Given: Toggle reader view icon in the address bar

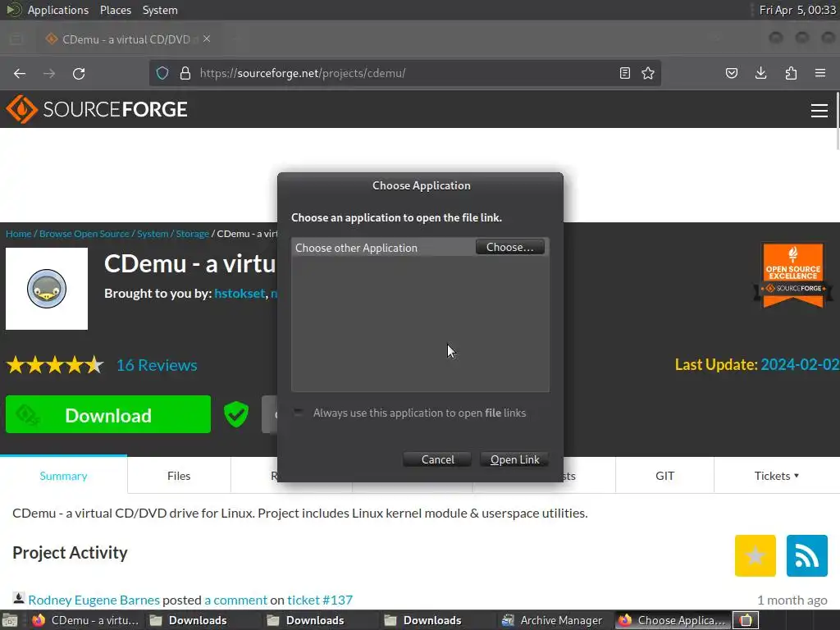Looking at the screenshot, I should tap(624, 73).
